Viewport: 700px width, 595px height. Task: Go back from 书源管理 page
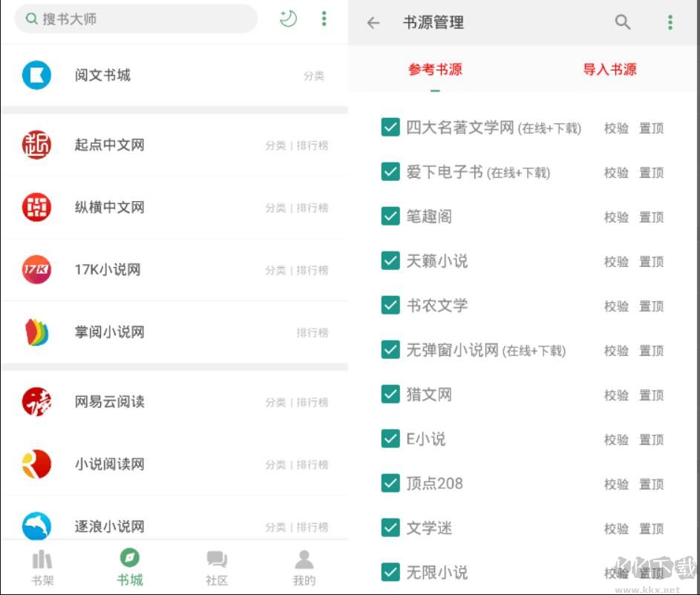point(373,22)
